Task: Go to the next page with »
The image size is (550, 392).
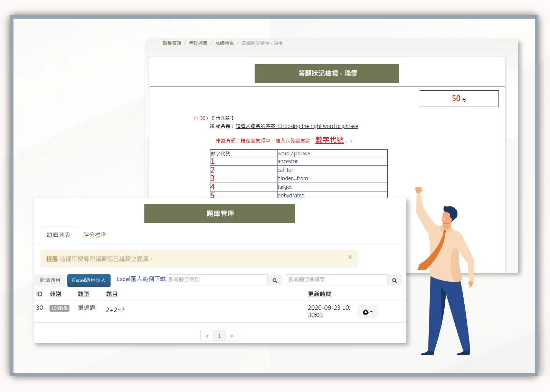Action: pyautogui.click(x=232, y=336)
